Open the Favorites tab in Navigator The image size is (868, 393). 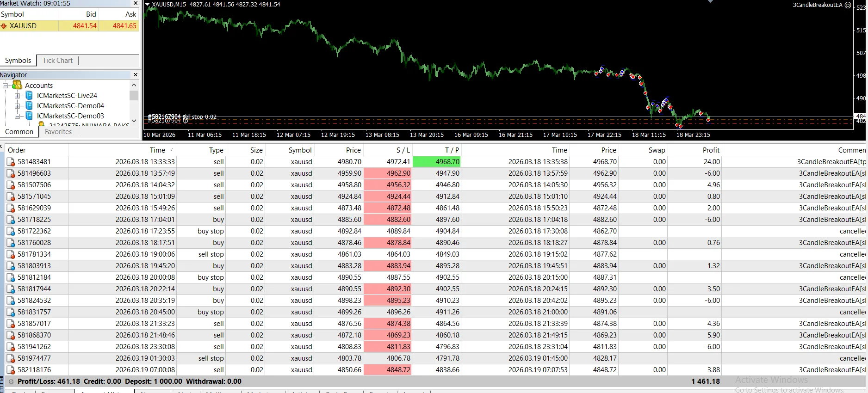58,132
